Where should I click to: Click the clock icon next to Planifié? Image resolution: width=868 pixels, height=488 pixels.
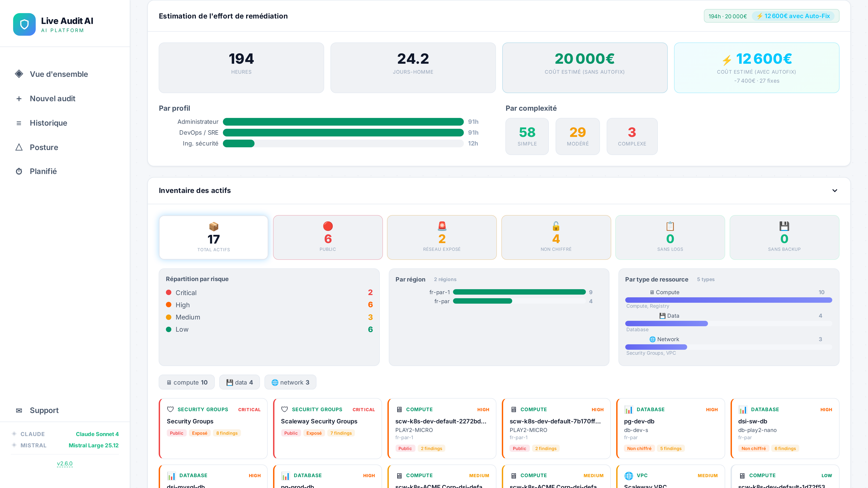click(x=19, y=171)
